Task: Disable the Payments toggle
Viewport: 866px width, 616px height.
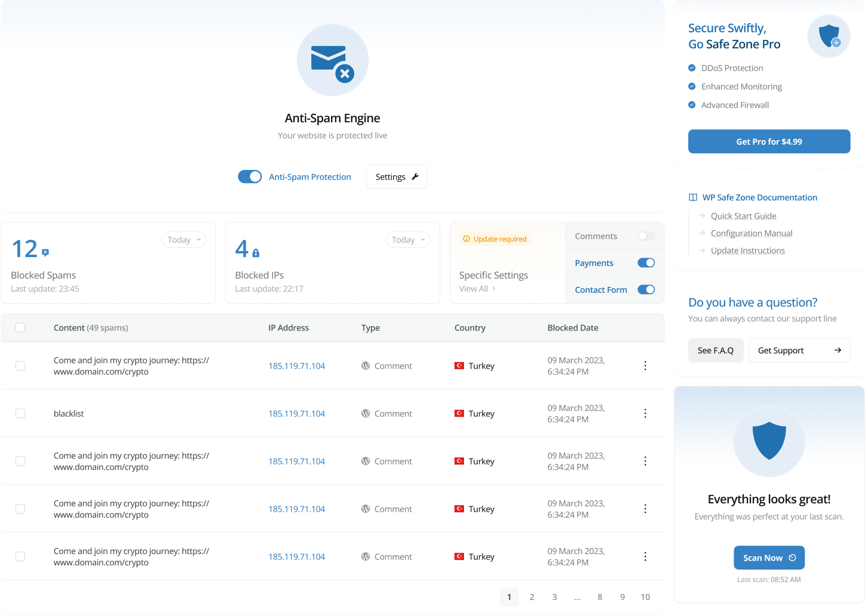Action: (646, 263)
